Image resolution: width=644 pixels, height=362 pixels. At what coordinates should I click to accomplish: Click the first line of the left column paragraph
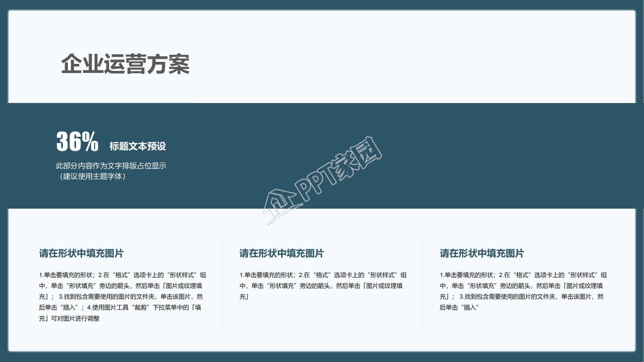click(122, 275)
